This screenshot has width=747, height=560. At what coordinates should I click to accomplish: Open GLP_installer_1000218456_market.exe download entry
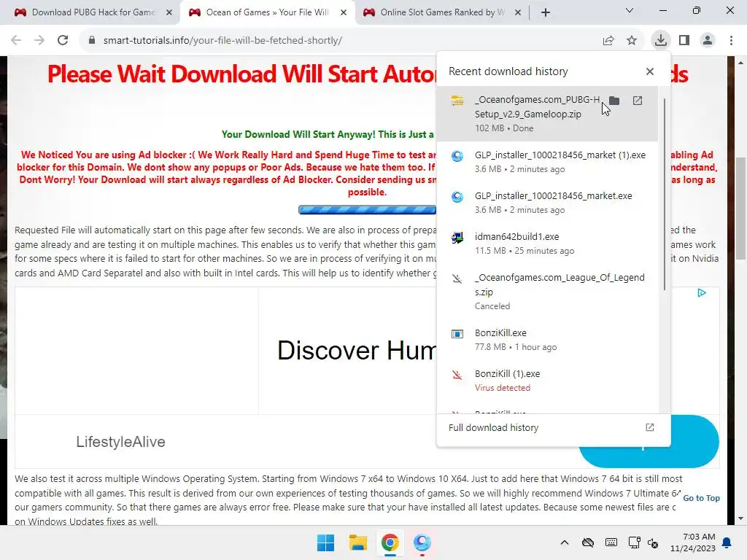(547, 203)
